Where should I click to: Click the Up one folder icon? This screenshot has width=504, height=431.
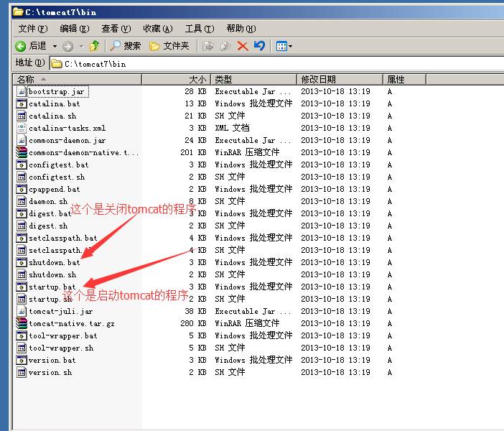click(x=95, y=46)
